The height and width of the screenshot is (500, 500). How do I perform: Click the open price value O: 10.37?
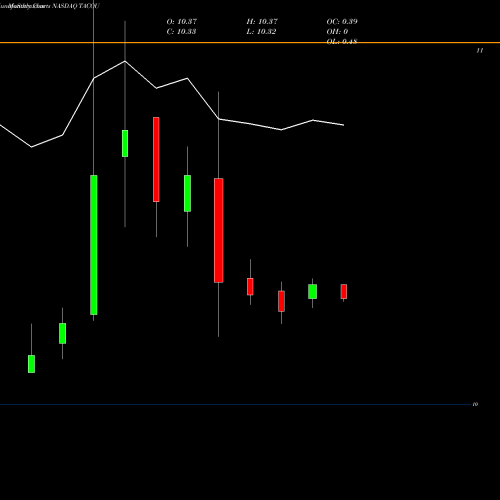(x=182, y=22)
